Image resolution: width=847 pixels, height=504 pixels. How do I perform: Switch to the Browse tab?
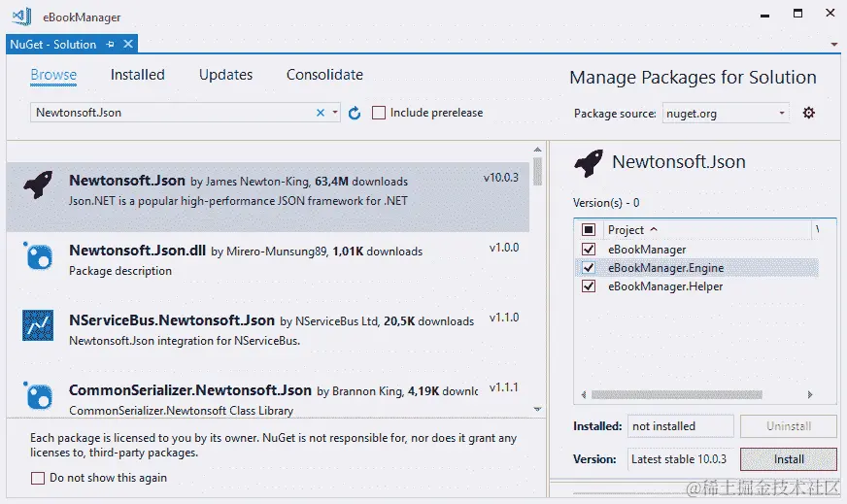tap(53, 75)
